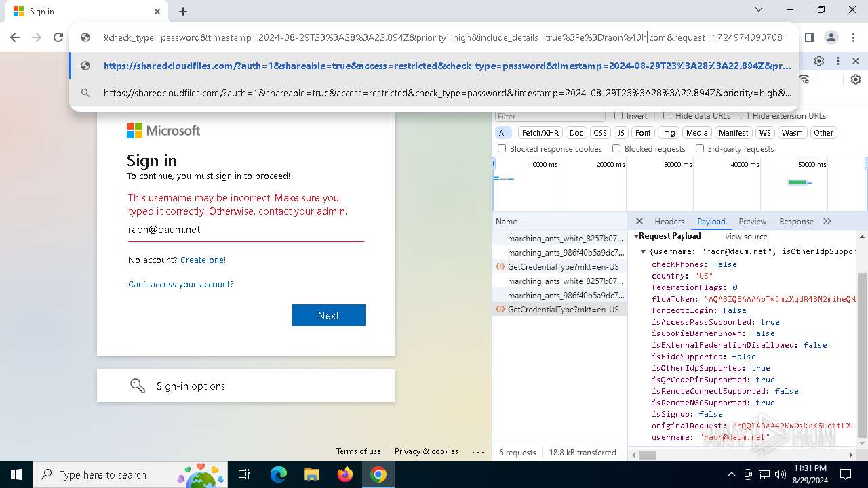
Task: Filter requests by Other
Action: pyautogui.click(x=824, y=133)
